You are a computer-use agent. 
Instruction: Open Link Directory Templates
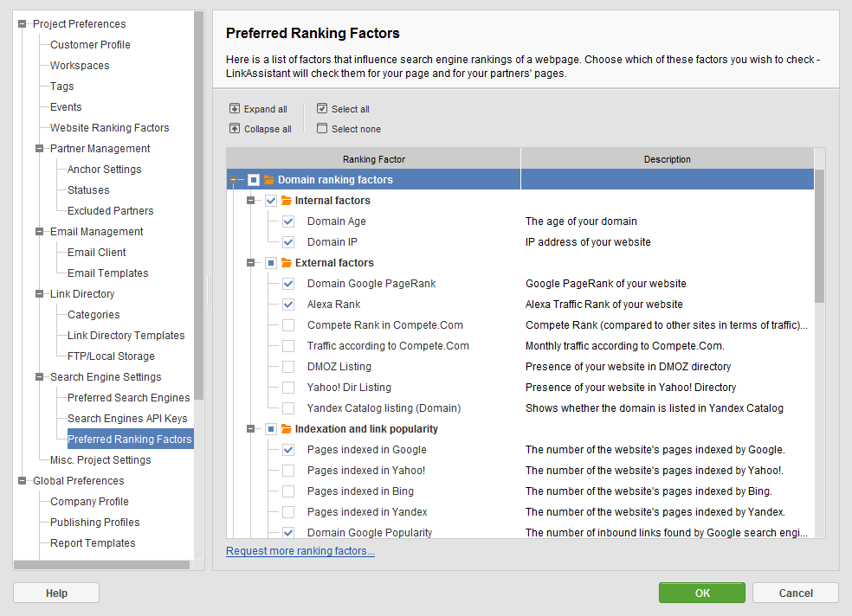click(x=126, y=335)
